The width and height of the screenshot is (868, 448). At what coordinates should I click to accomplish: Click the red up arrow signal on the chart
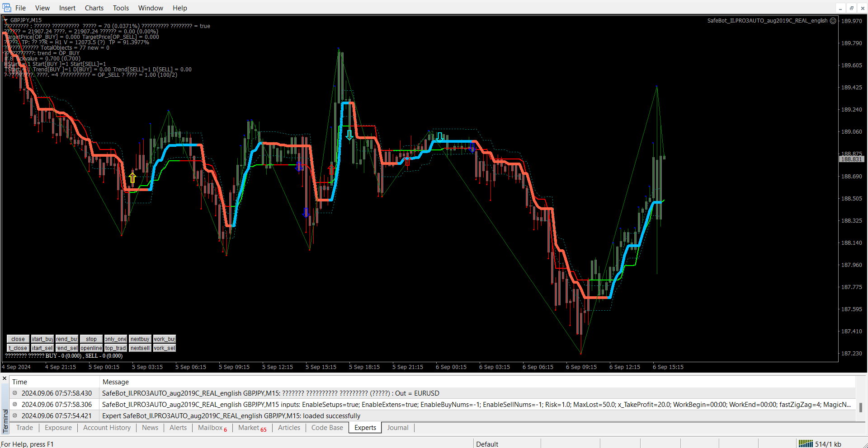pos(331,170)
